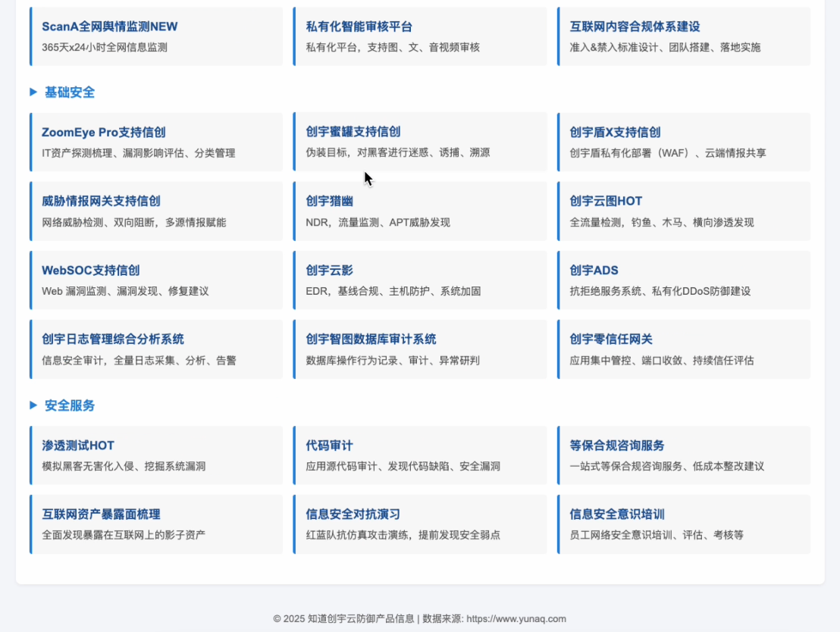Click the 安全服务 section heading text

(x=70, y=405)
